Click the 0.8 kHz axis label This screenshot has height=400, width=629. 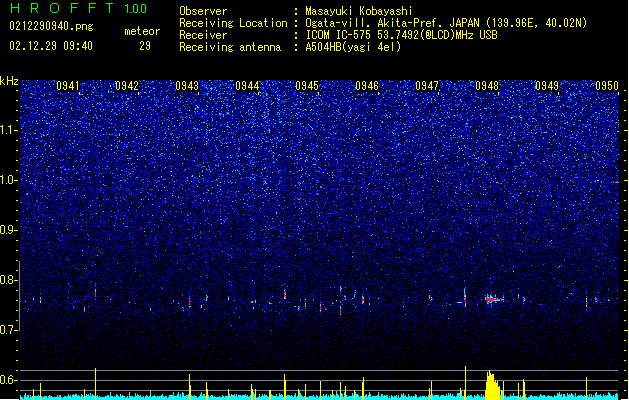[9, 280]
